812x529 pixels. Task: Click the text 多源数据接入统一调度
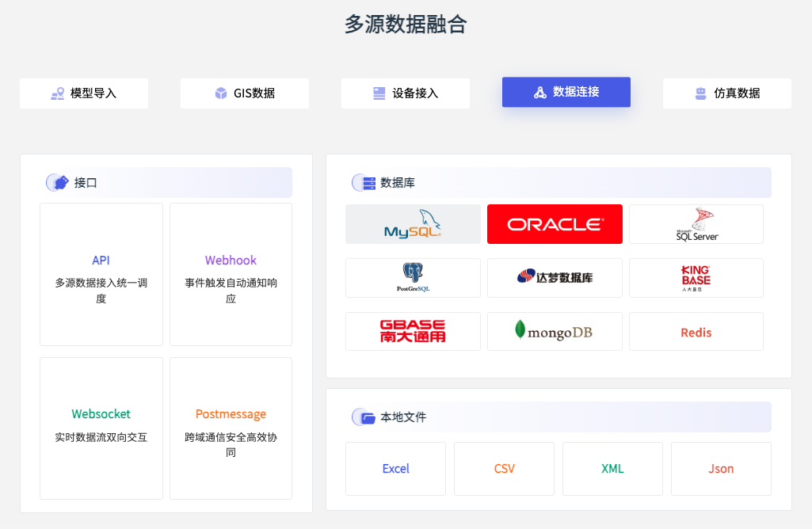point(101,291)
